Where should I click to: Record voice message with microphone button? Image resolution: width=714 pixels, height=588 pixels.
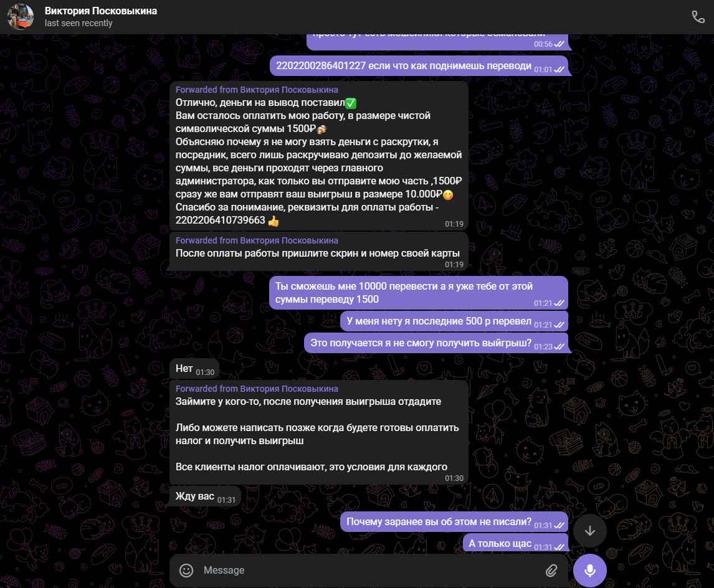[589, 571]
